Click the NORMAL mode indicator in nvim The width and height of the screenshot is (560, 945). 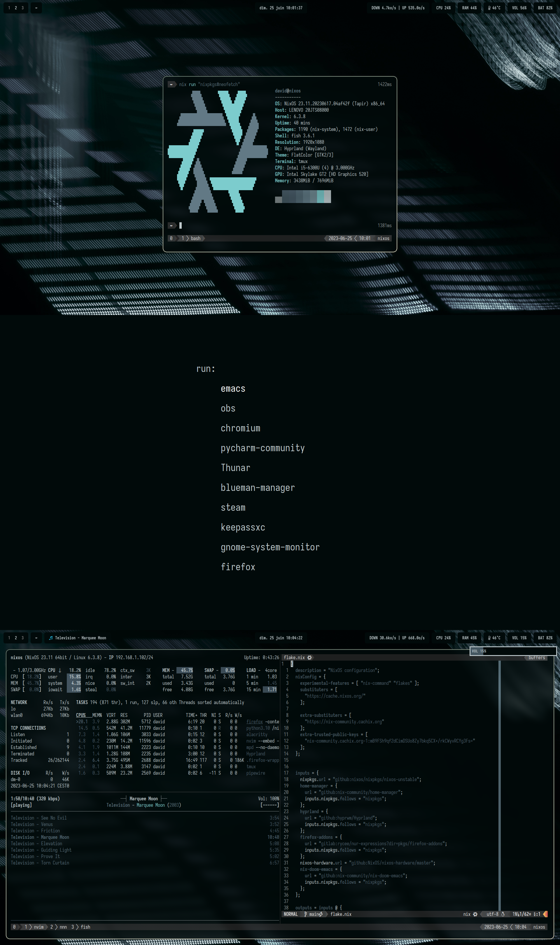(290, 914)
